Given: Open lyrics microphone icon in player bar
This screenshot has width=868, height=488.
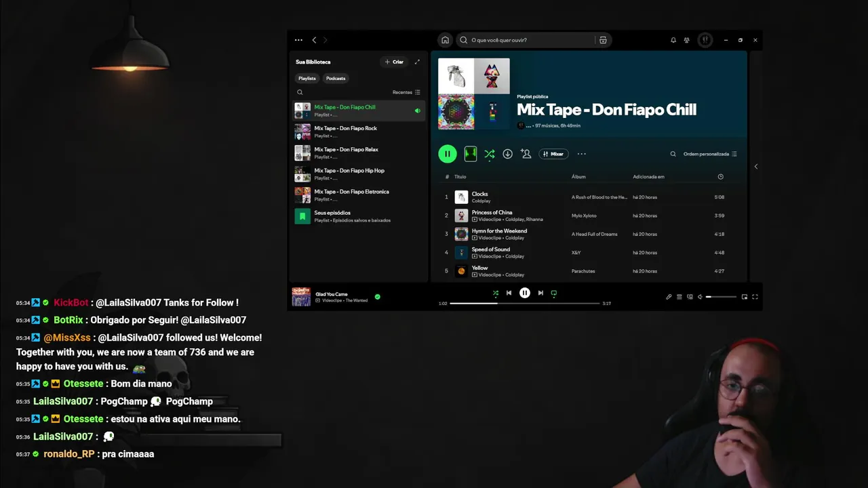Looking at the screenshot, I should (x=669, y=297).
